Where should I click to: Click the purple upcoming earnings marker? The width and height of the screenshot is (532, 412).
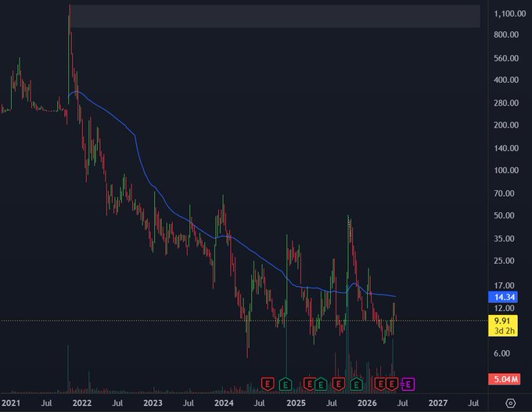click(x=408, y=385)
